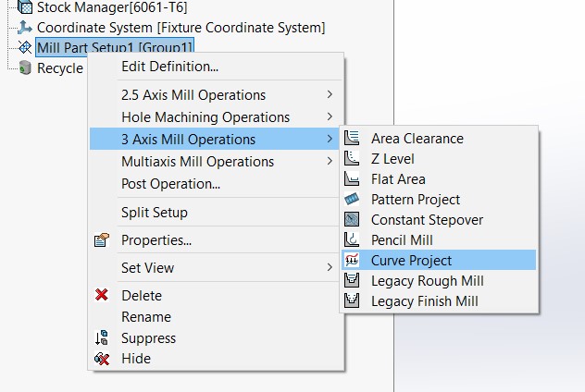Select the Flat Area icon

[x=352, y=178]
